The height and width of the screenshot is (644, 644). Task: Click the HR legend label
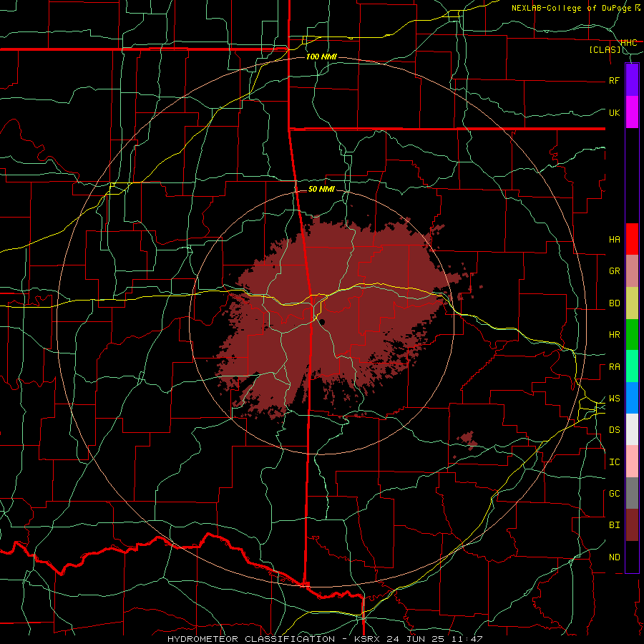tap(614, 335)
